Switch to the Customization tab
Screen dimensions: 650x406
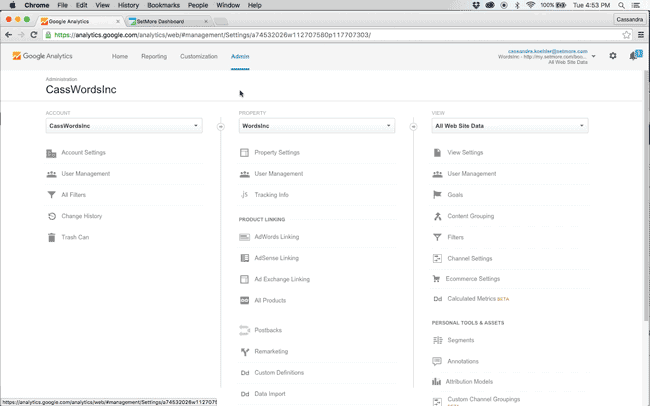pyautogui.click(x=199, y=56)
